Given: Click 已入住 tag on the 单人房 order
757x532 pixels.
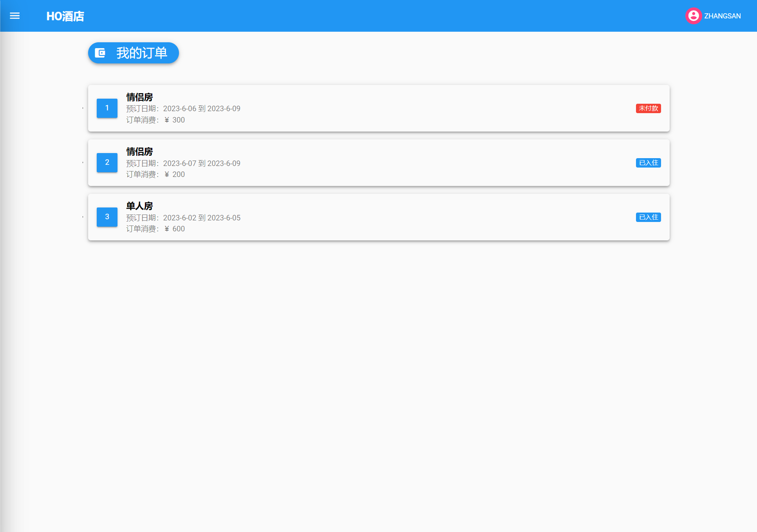Looking at the screenshot, I should click(648, 217).
